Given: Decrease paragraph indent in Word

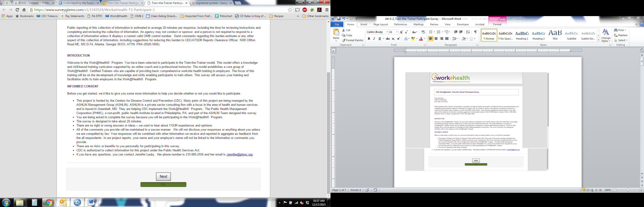Looking at the screenshot, I should click(x=456, y=32).
